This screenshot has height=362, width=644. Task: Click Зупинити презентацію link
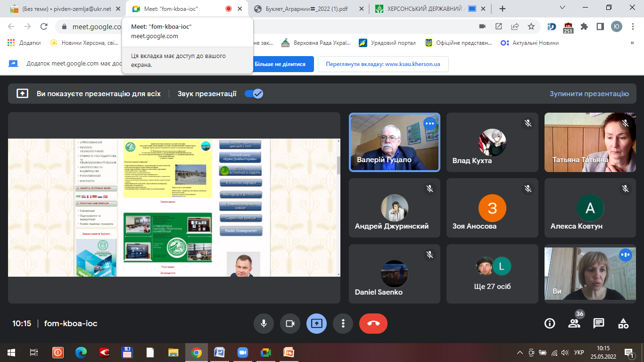[589, 93]
